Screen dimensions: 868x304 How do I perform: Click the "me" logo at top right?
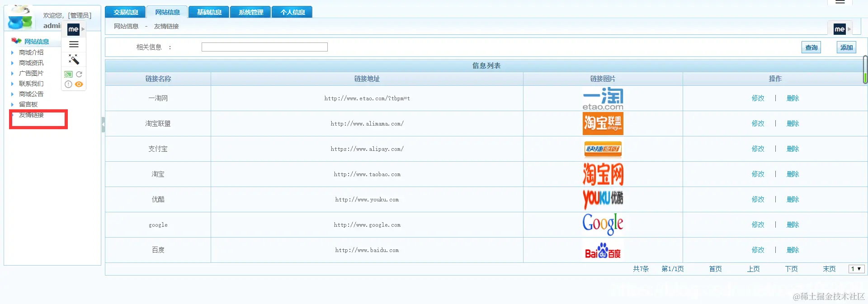click(840, 29)
